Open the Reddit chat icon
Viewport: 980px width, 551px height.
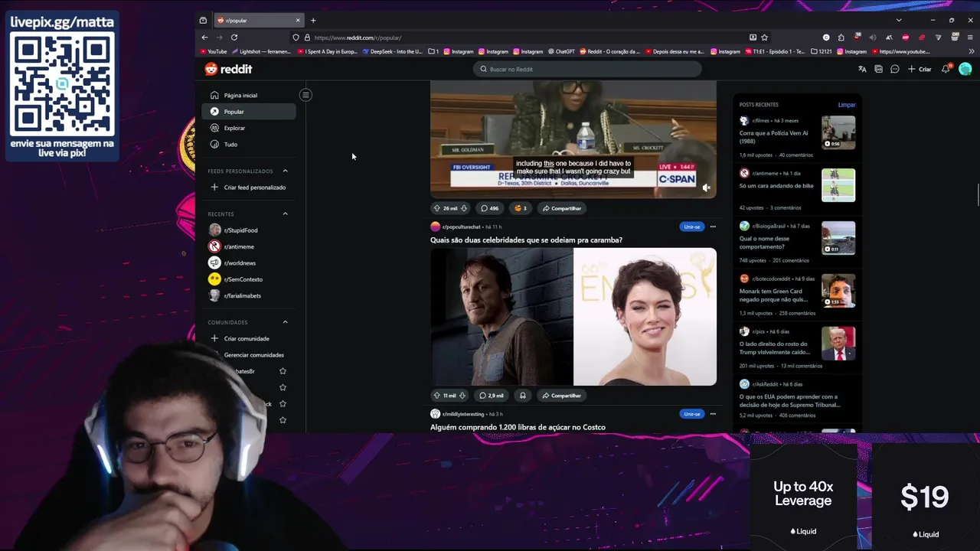(x=894, y=69)
